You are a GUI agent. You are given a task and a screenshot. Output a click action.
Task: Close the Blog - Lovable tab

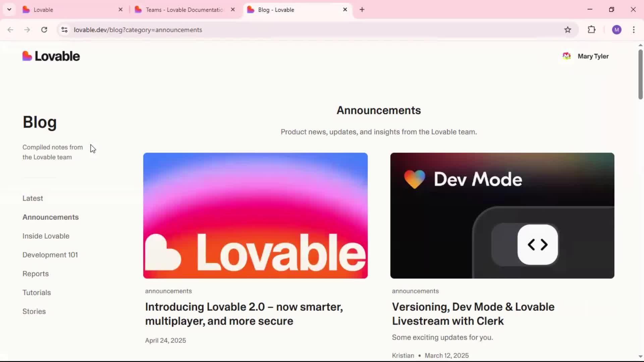345,10
